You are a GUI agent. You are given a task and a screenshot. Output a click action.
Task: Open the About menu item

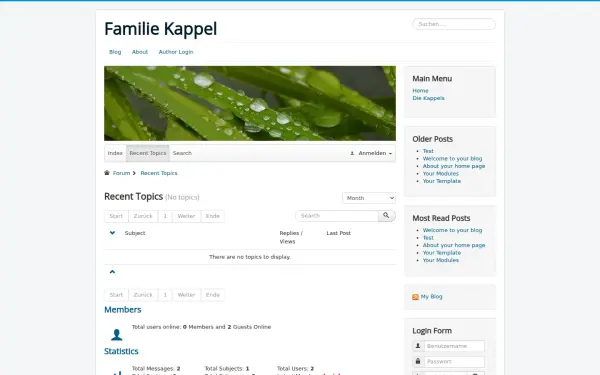point(140,52)
